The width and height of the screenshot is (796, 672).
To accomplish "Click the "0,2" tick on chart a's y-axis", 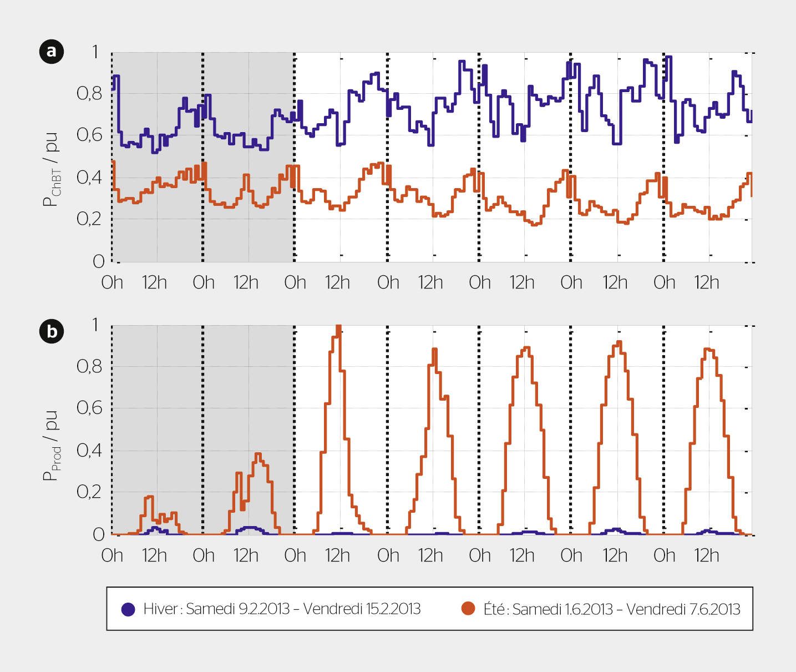I will pyautogui.click(x=89, y=219).
